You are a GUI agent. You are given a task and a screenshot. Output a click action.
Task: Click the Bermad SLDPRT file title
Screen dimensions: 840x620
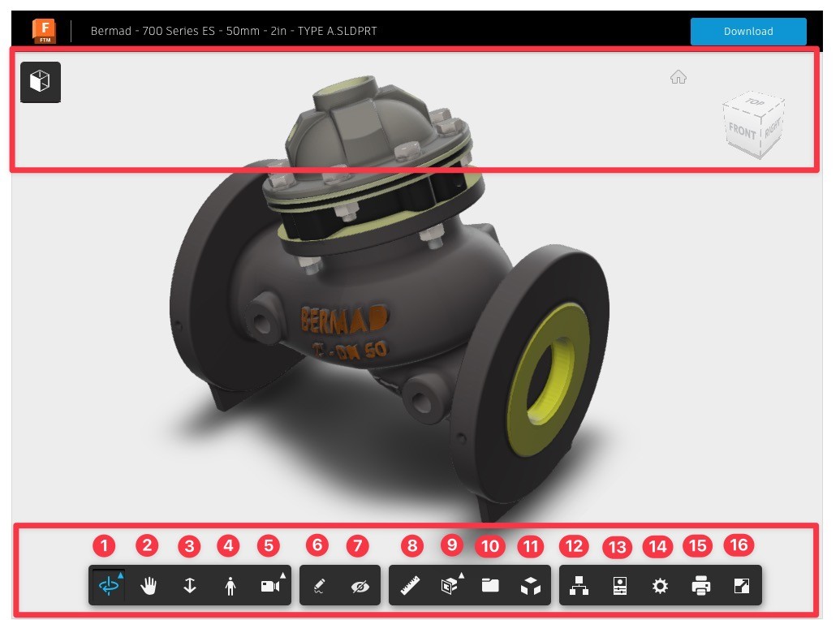click(234, 31)
